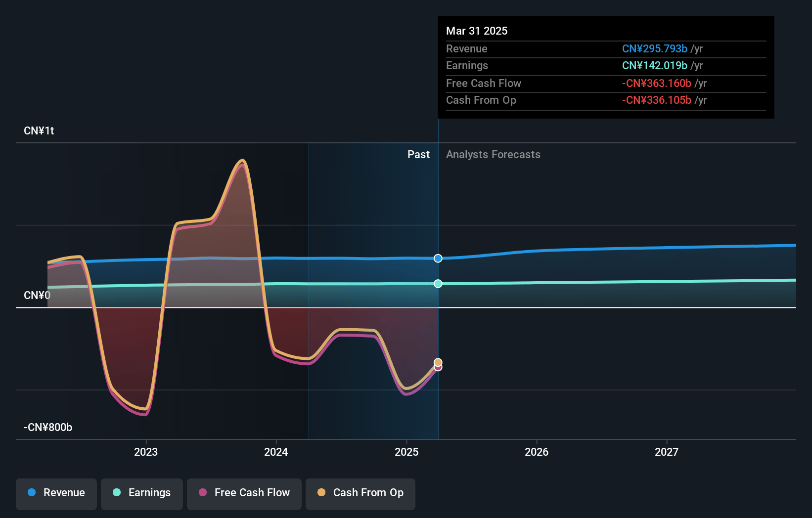Click the CN¥1t y-axis label
Viewport: 812px width, 518px height.
(x=39, y=131)
